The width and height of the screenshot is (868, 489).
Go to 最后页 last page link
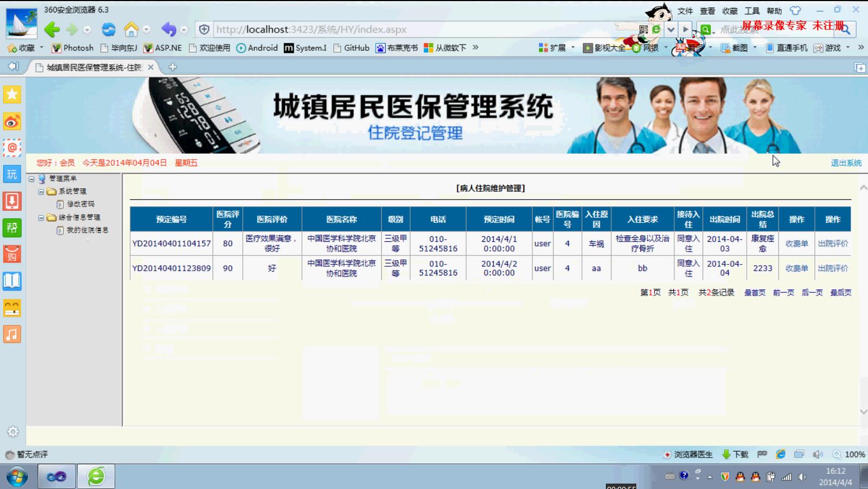click(x=841, y=292)
